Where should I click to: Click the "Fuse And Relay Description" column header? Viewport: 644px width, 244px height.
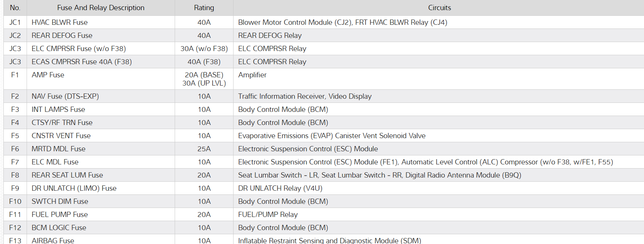coord(100,8)
